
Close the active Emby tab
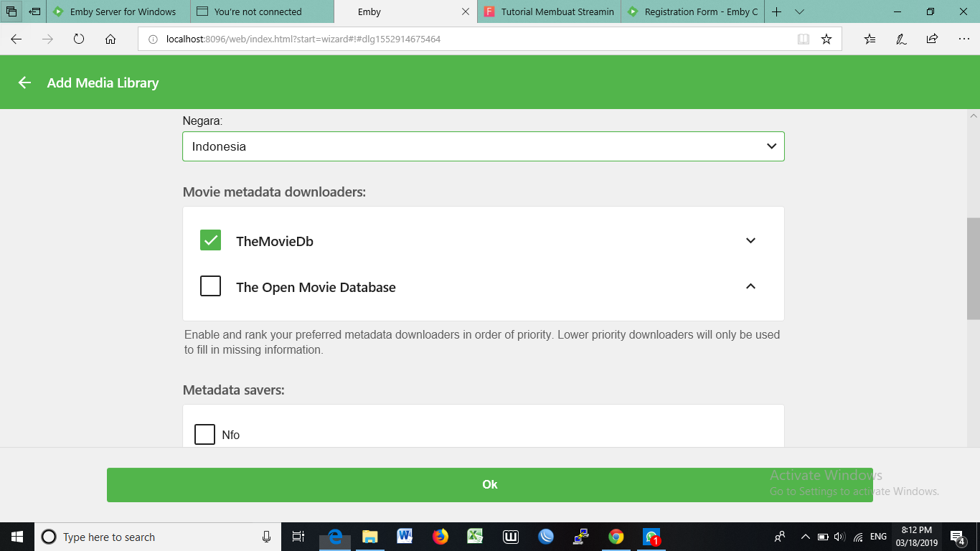tap(466, 11)
